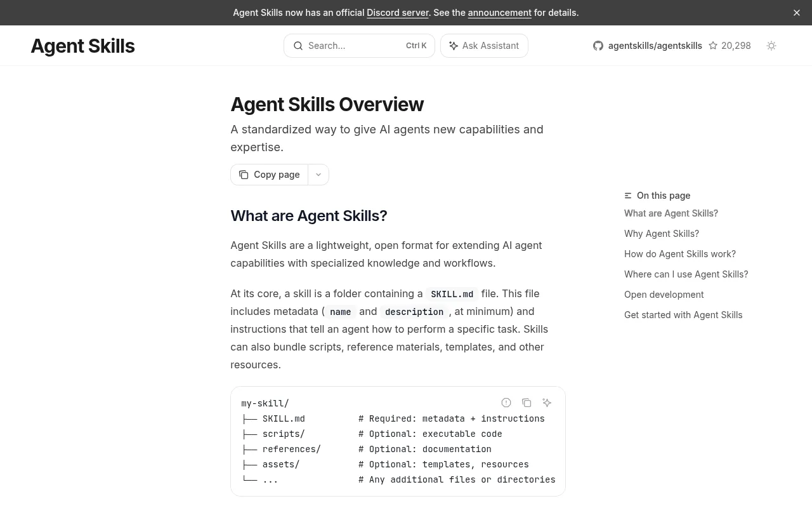Click the inline name code text
This screenshot has width=812, height=508.
coord(341,312)
